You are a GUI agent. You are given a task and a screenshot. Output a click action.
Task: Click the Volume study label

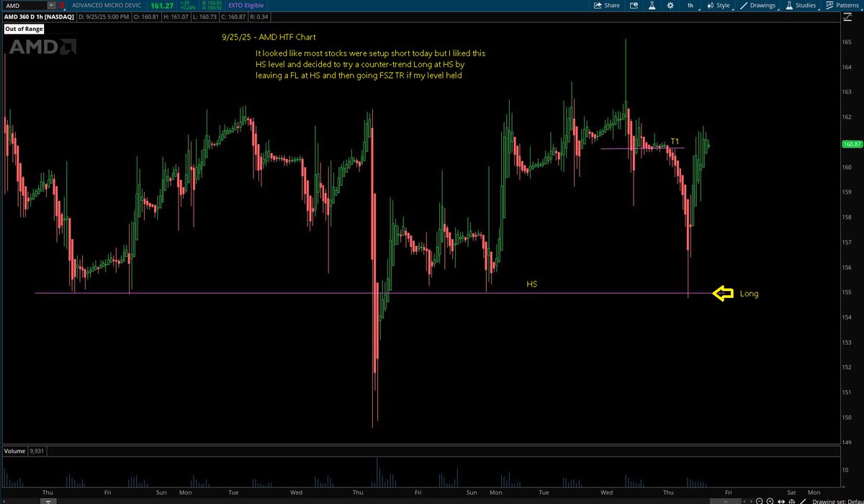tap(14, 451)
